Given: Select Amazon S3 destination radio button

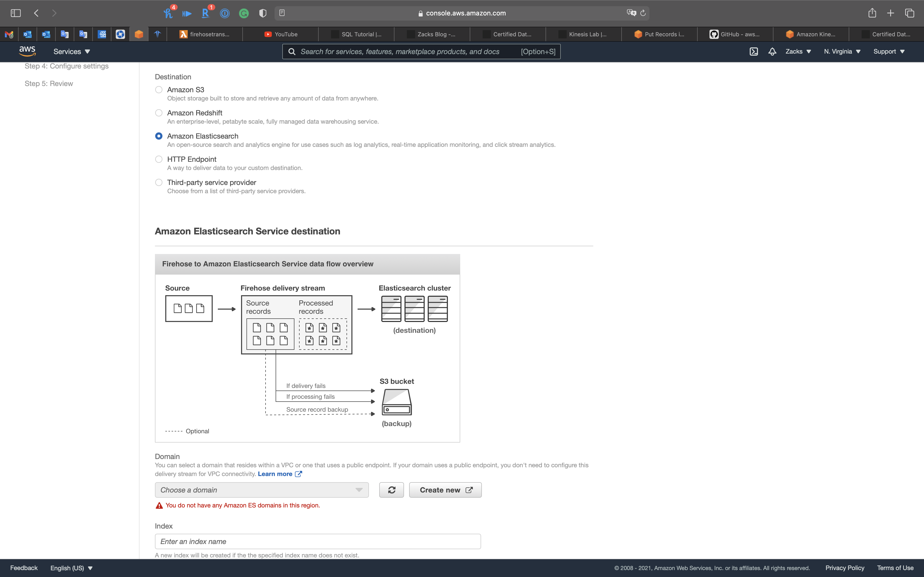Looking at the screenshot, I should click(x=159, y=90).
